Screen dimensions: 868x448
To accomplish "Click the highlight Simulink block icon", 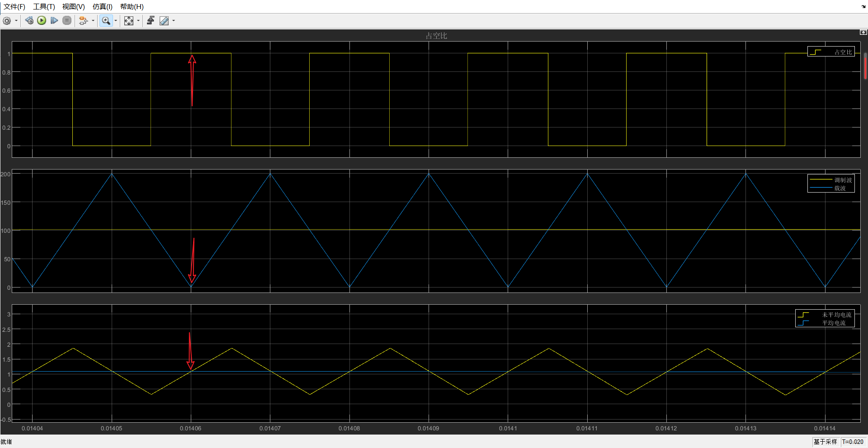I will coord(84,20).
